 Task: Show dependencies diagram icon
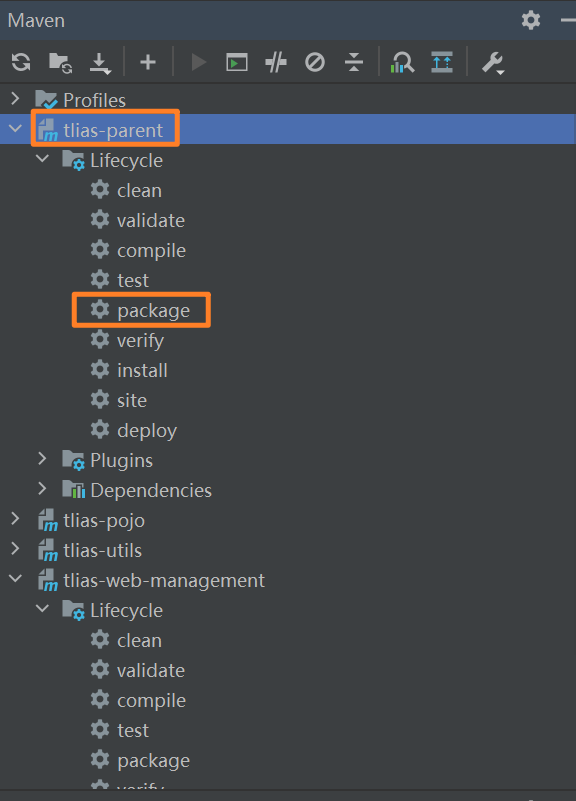click(x=402, y=62)
